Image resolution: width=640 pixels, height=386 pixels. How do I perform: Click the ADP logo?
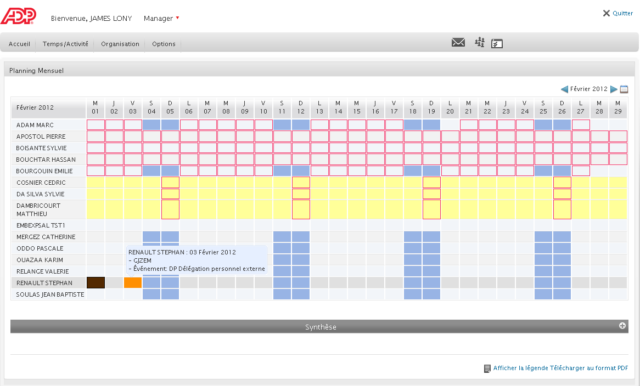[x=18, y=16]
